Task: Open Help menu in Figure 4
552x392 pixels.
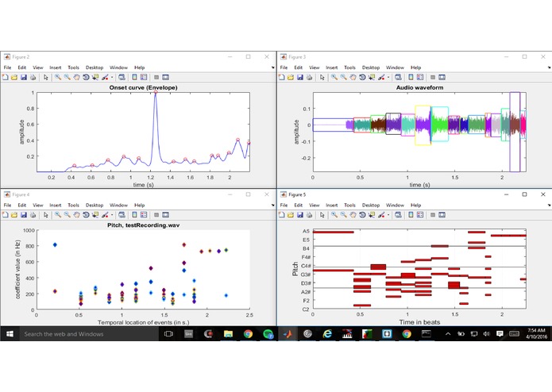Action: coord(140,205)
